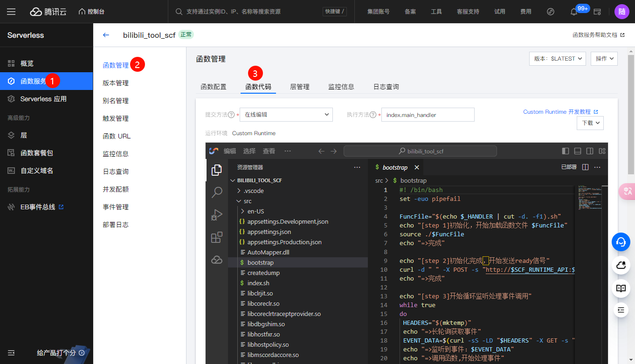Screen dimensions: 635x364
Task: Click the 执行方法 input field
Action: pos(428,115)
